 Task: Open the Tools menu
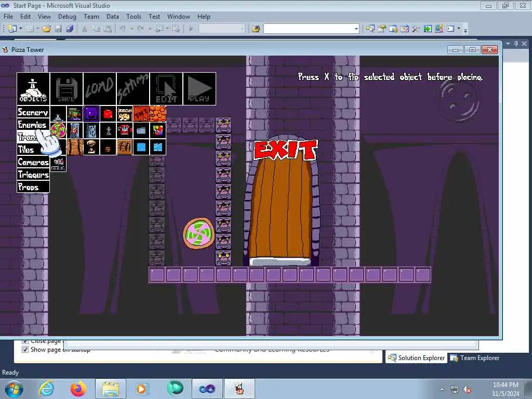coord(134,16)
